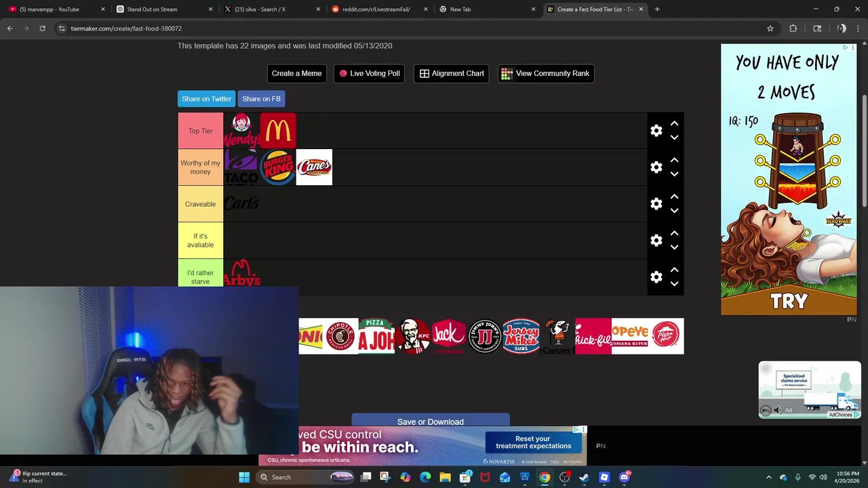Move Top Tier row up with arrow
This screenshot has width=868, height=488.
tap(674, 124)
